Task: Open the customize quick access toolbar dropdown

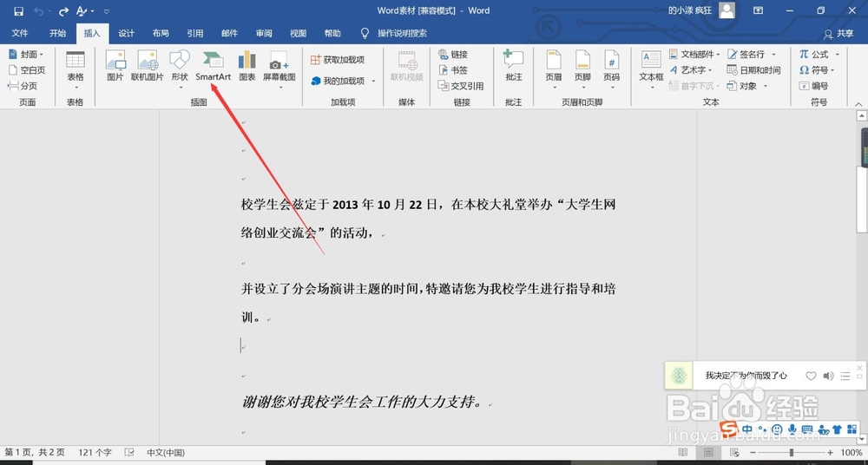Action: (x=106, y=11)
